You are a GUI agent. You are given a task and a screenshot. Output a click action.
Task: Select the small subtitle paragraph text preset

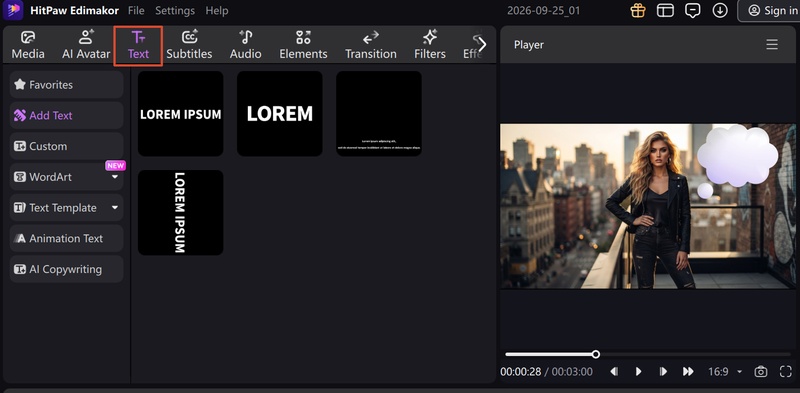379,113
